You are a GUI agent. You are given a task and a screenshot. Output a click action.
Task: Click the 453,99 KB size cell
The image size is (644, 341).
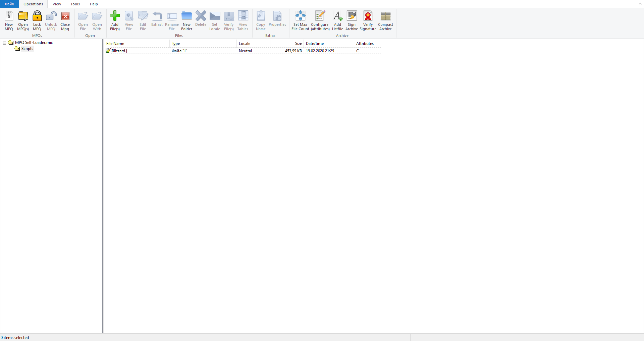[x=293, y=51]
